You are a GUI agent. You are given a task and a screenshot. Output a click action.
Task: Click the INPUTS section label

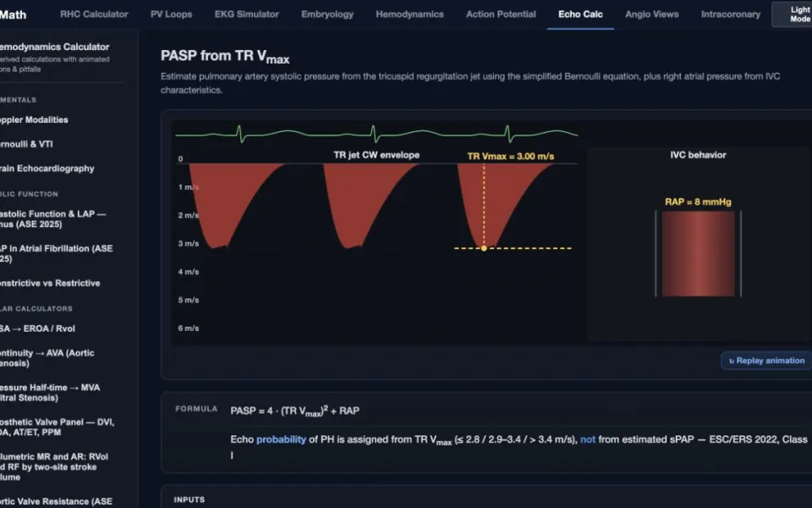coord(189,500)
